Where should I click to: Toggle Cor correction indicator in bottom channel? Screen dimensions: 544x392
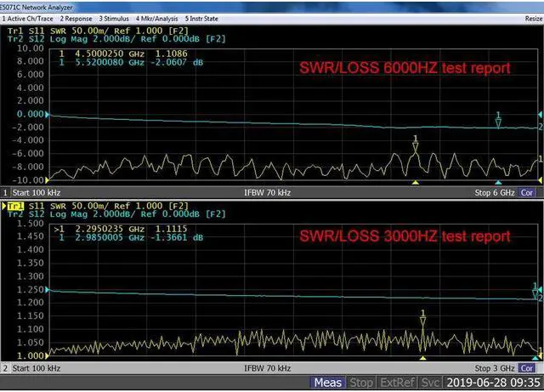pyautogui.click(x=528, y=368)
